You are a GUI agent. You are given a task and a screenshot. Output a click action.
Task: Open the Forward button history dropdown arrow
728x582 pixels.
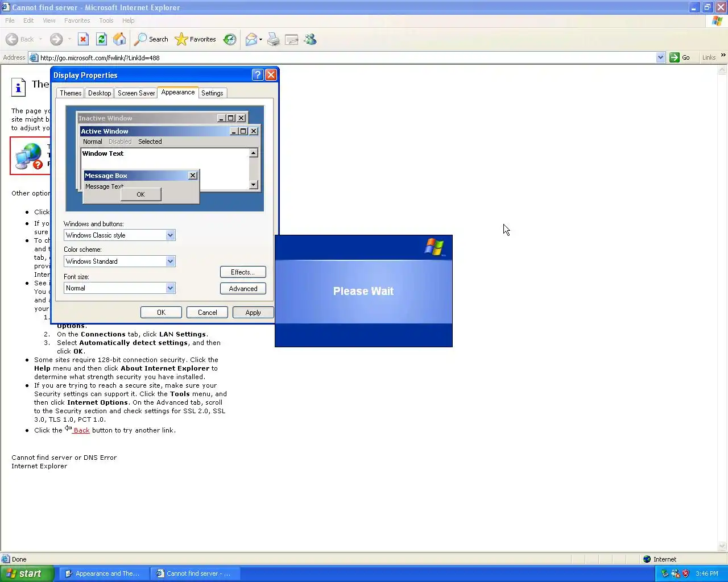tap(69, 39)
